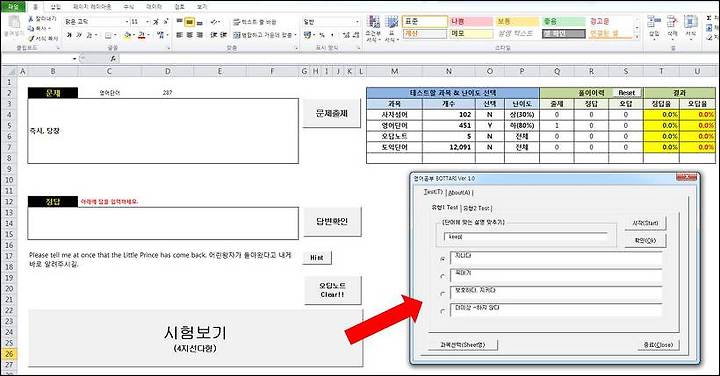Click the 확인(Ok) button in dialog
Screen dimensions: 720x376
coord(645,241)
